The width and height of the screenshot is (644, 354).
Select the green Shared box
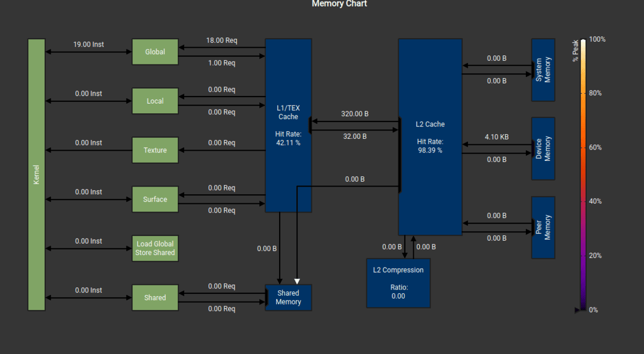click(x=155, y=298)
